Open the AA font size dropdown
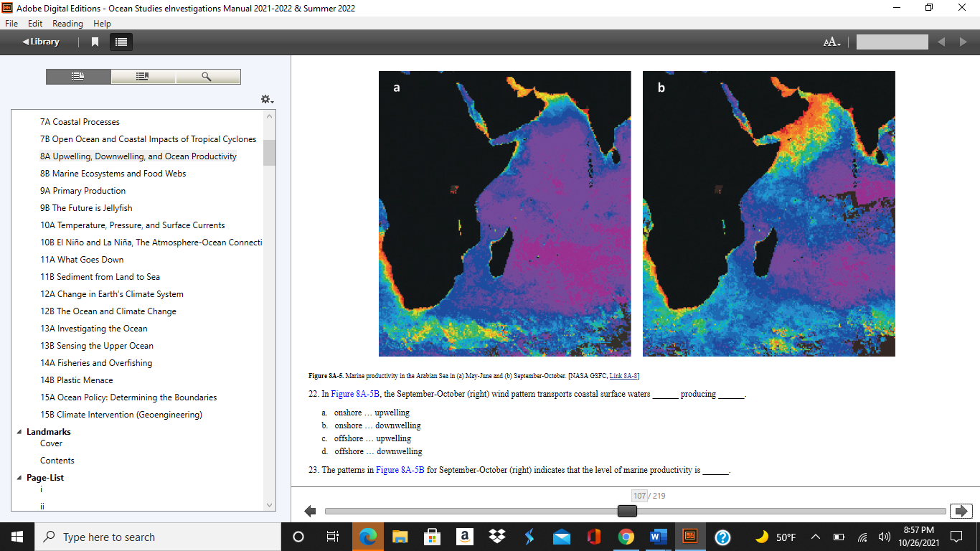The width and height of the screenshot is (980, 551). 830,42
